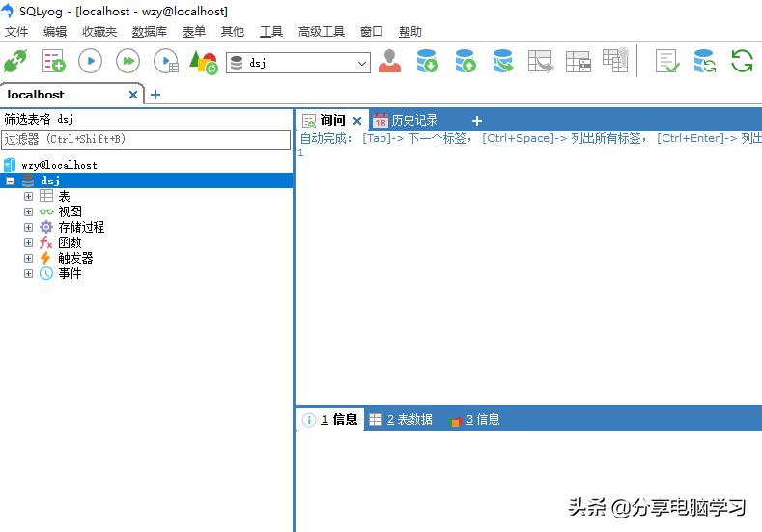
Task: Click the database download/import icon
Action: pyautogui.click(x=428, y=61)
